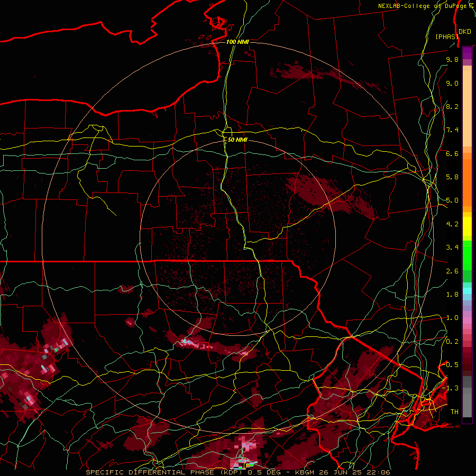Click the SPECIFIC DIFFERENTIAL PHASE (KDP) caption
The image size is (476, 476).
[x=164, y=472]
